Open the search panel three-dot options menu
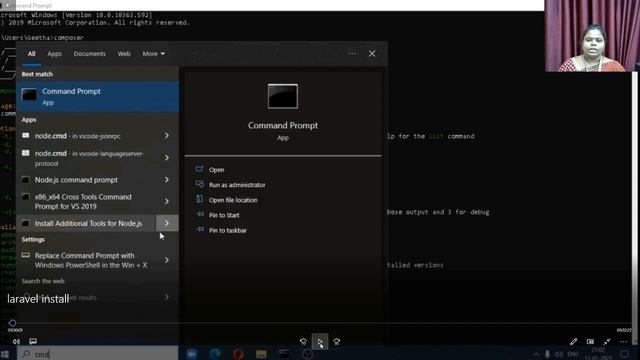Viewport: 640px width, 360px height. click(x=352, y=53)
